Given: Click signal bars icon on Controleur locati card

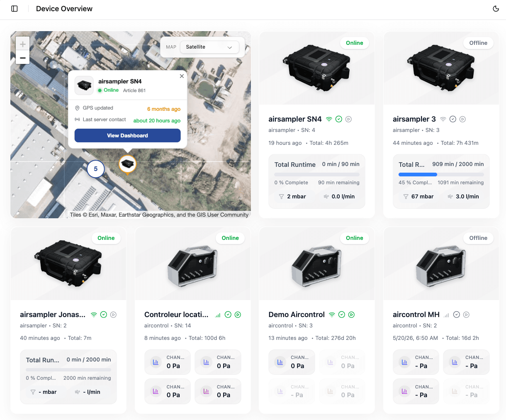Looking at the screenshot, I should (x=218, y=315).
